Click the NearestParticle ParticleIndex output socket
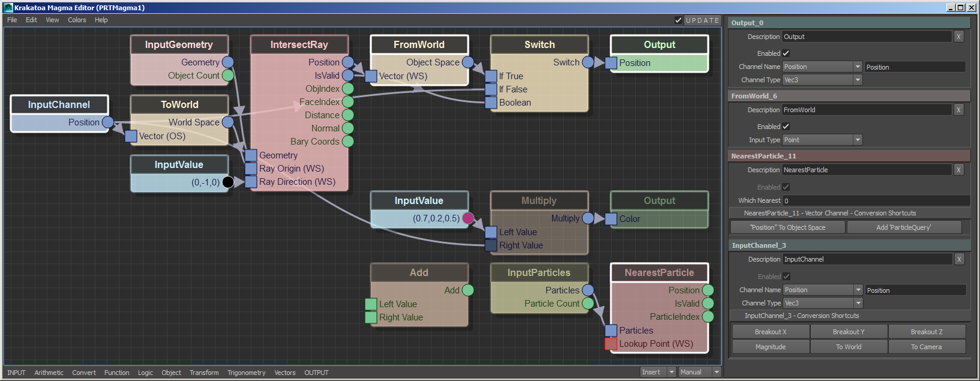 708,317
